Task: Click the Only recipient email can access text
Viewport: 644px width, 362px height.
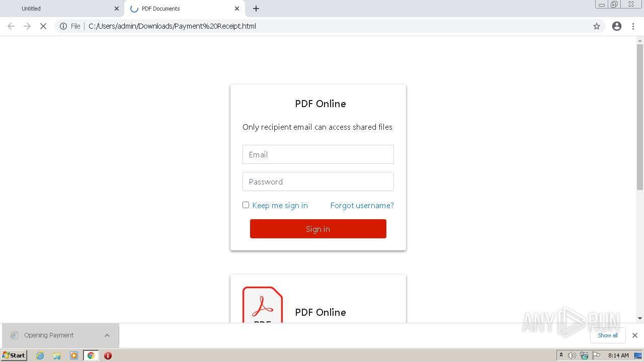Action: (317, 127)
